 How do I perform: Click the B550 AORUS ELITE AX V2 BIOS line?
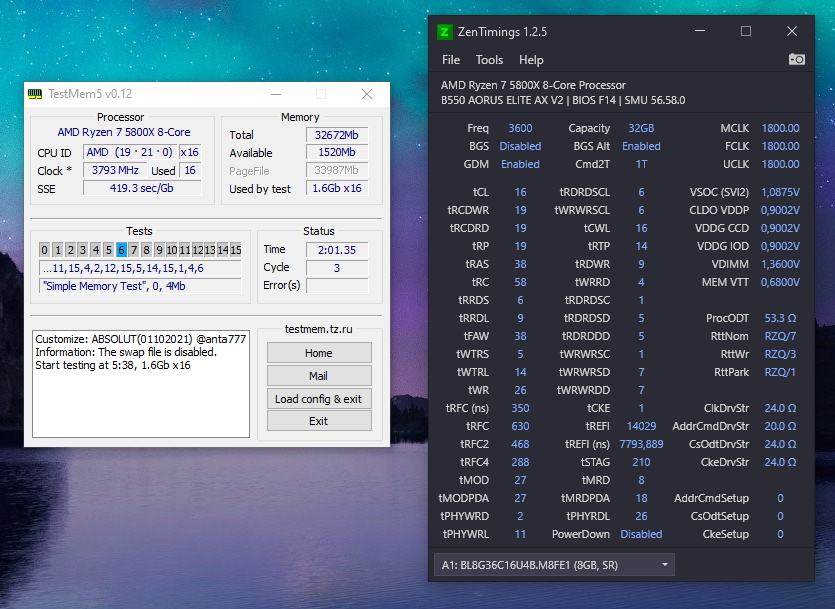[563, 100]
